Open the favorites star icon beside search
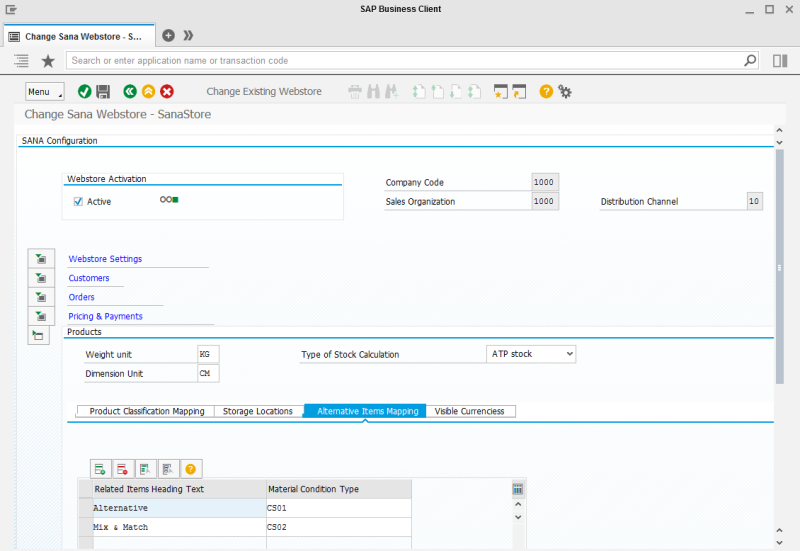The height and width of the screenshot is (551, 800). click(x=48, y=61)
